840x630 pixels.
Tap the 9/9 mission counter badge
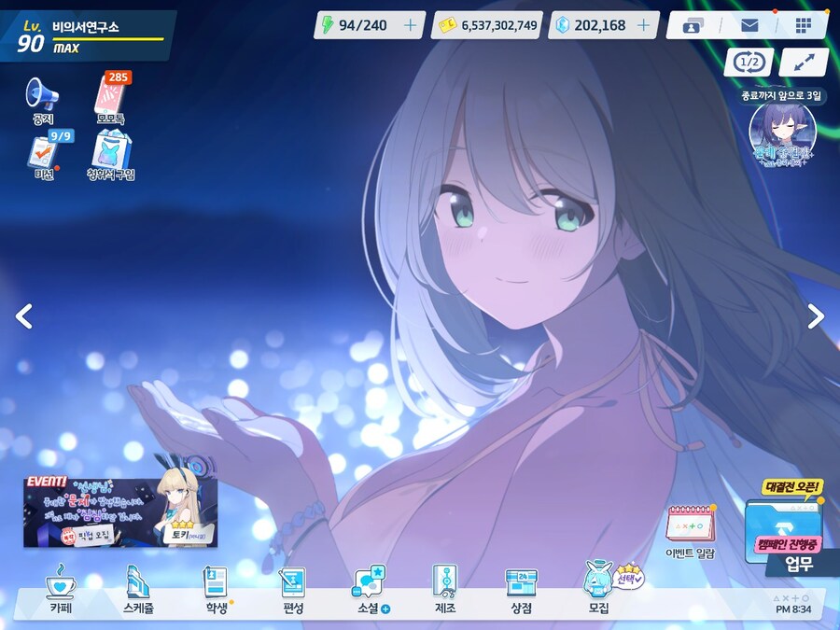(61, 136)
